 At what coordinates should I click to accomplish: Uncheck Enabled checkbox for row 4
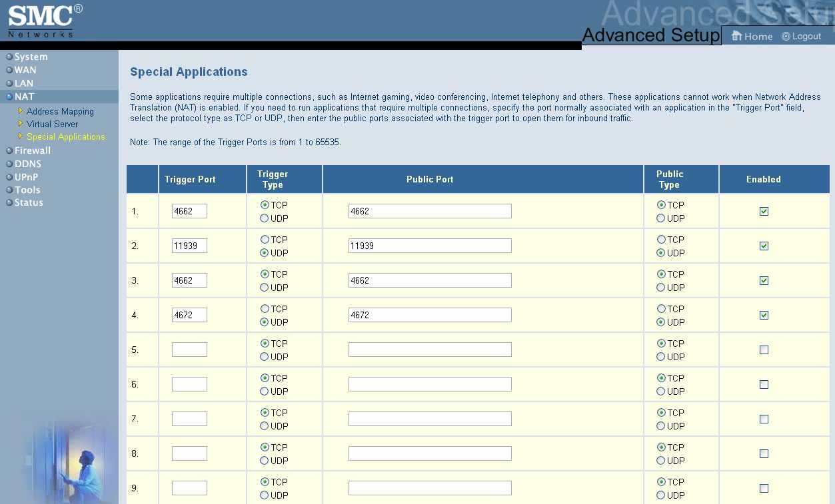(x=764, y=315)
